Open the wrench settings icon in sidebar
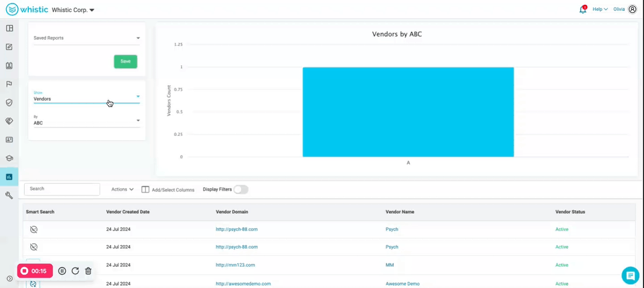The width and height of the screenshot is (644, 288). point(9,195)
